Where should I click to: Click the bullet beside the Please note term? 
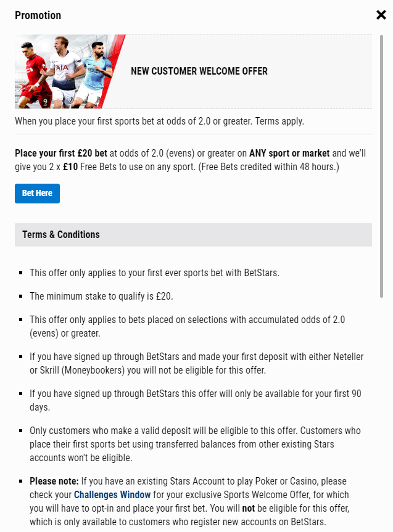point(21,481)
